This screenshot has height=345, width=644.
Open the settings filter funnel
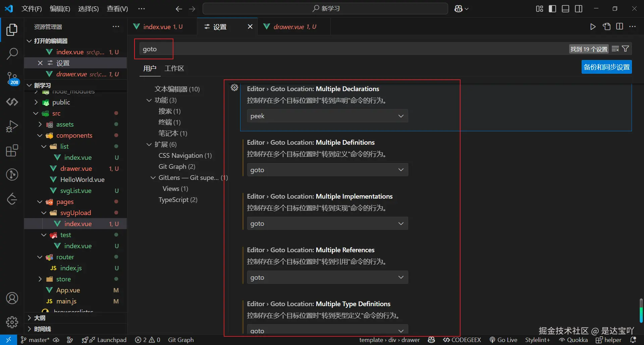[626, 49]
